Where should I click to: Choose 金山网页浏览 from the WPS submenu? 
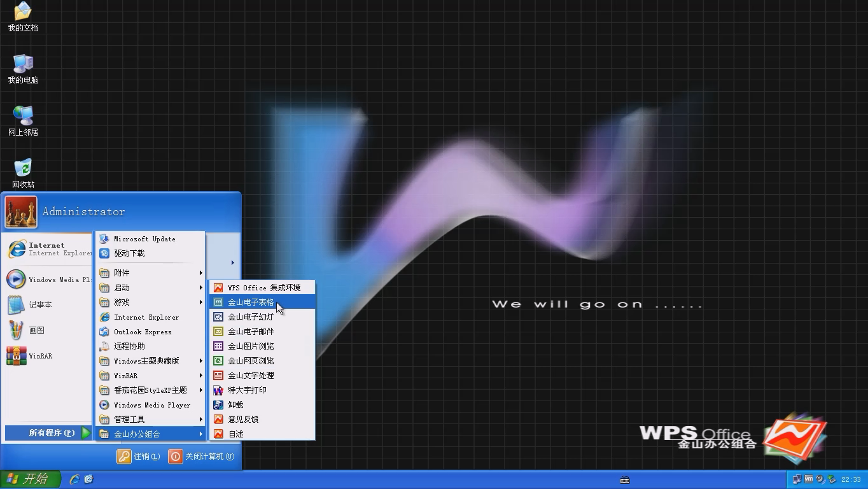[x=262, y=361]
